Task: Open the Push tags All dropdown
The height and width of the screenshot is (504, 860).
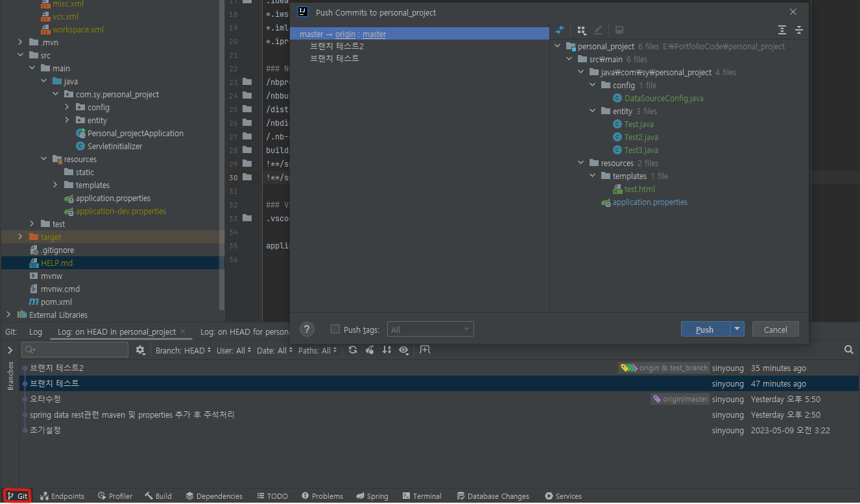Action: pos(431,330)
